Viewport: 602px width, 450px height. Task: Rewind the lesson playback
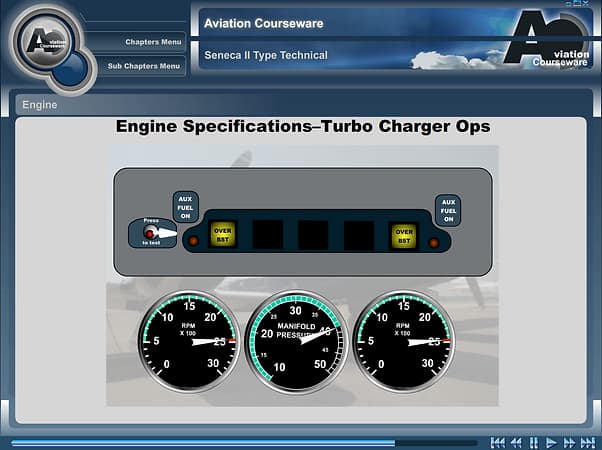coord(516,443)
